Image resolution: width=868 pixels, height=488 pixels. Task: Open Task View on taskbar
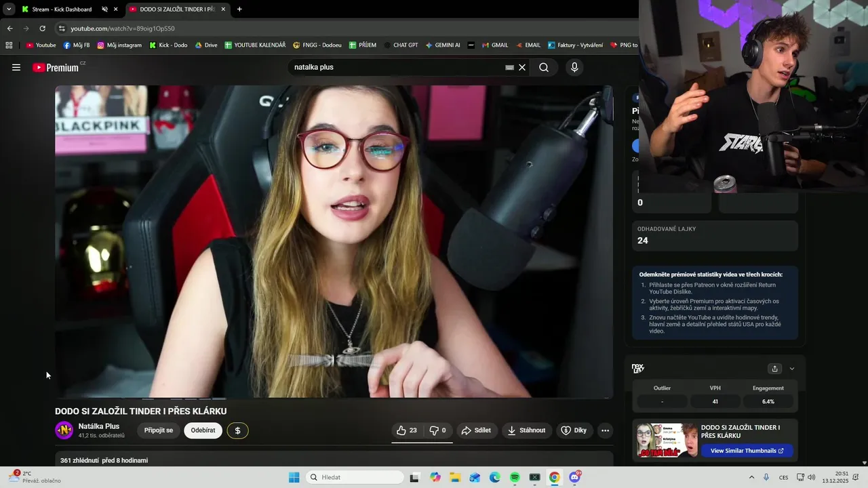414,477
